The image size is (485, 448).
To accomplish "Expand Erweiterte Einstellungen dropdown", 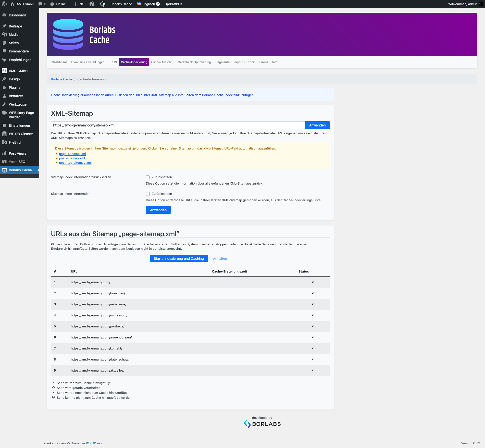I will tap(89, 62).
